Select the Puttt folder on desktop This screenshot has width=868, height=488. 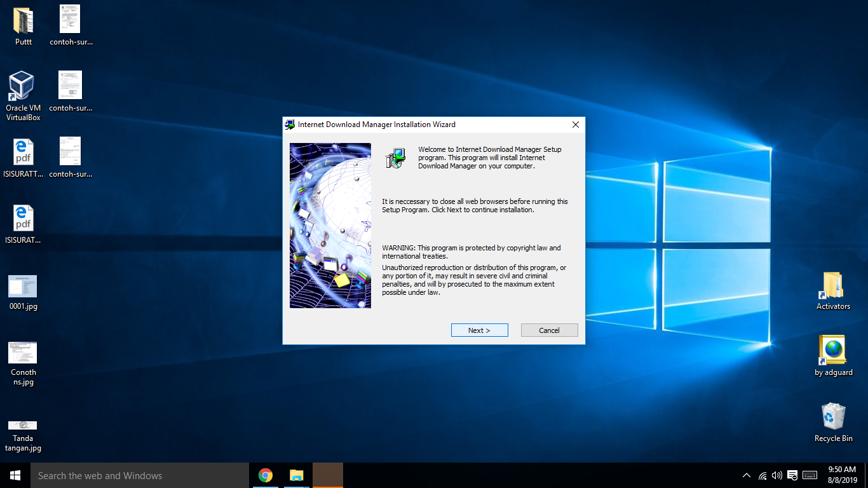pos(24,26)
